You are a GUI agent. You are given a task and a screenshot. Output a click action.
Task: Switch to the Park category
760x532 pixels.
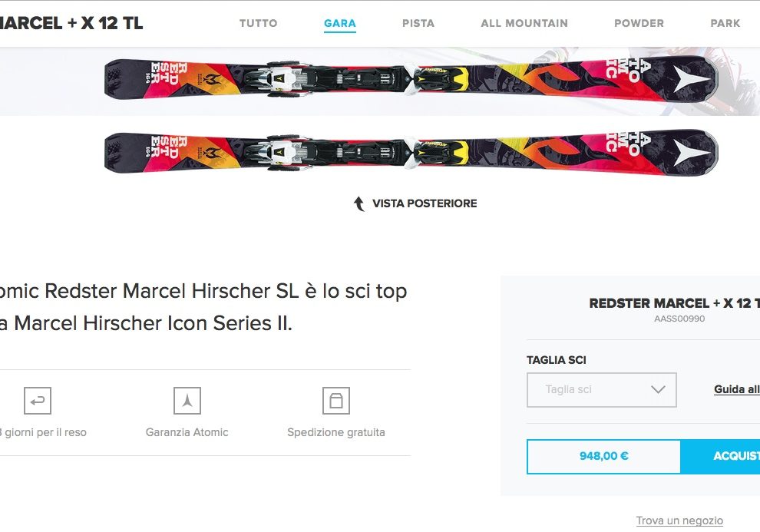click(x=725, y=23)
